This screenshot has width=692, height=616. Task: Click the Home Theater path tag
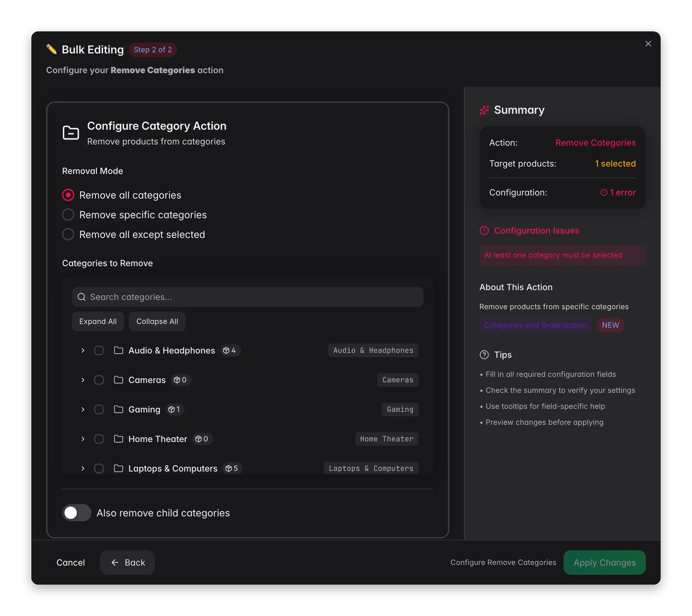click(387, 439)
